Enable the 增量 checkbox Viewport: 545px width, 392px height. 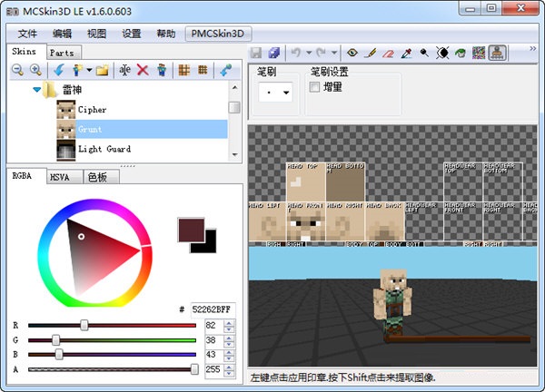click(x=314, y=87)
